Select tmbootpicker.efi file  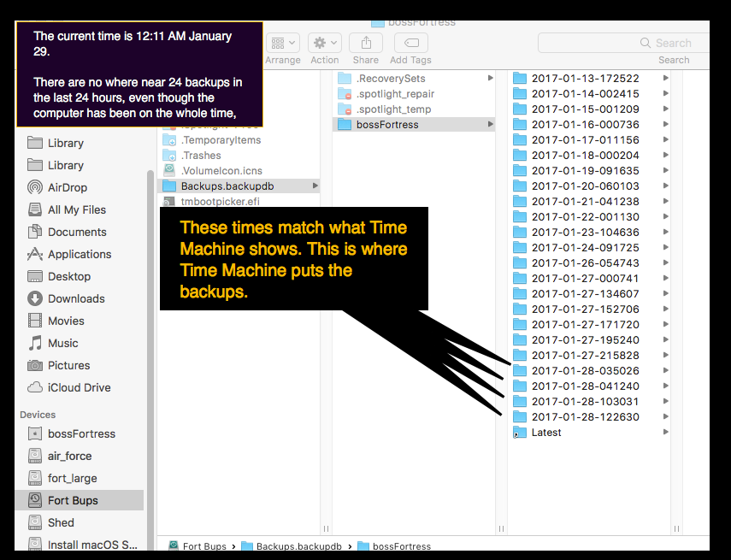tap(239, 202)
